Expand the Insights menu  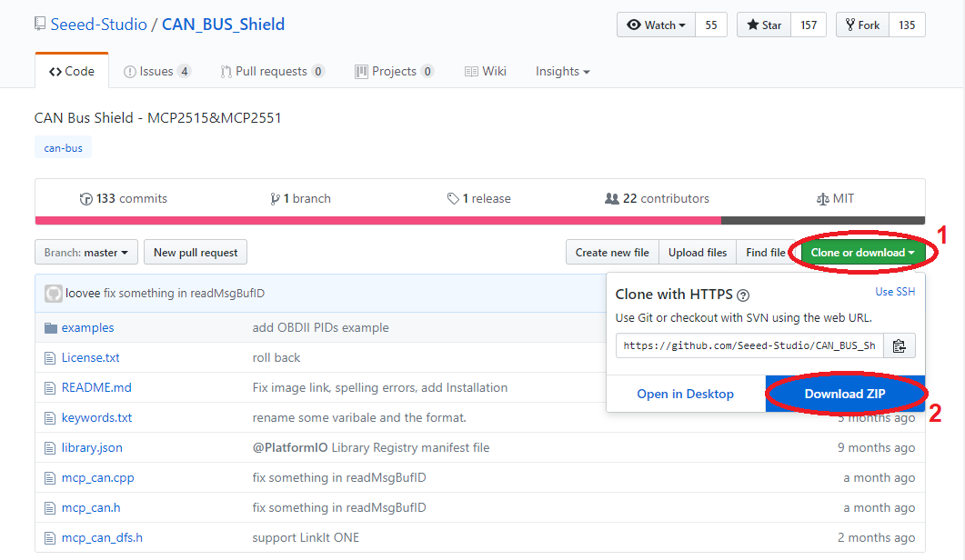562,72
